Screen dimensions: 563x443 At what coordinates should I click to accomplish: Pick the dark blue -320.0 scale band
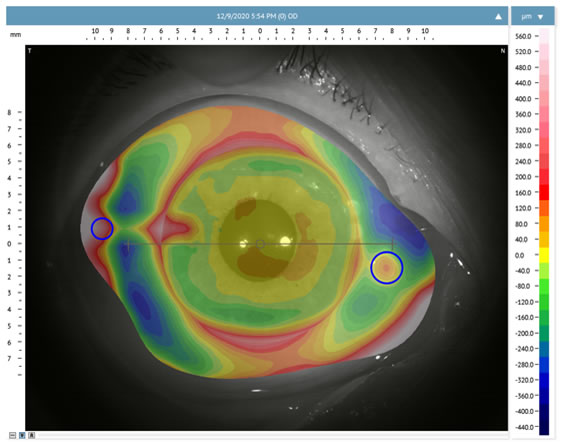[x=544, y=380]
